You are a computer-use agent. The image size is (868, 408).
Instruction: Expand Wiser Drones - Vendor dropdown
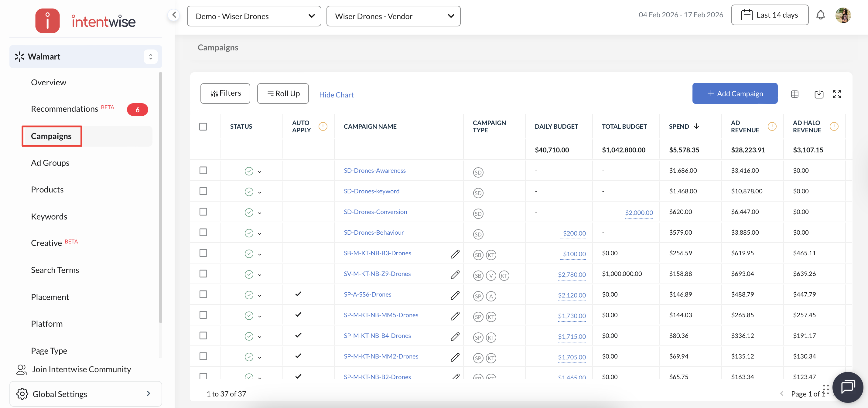tap(393, 16)
